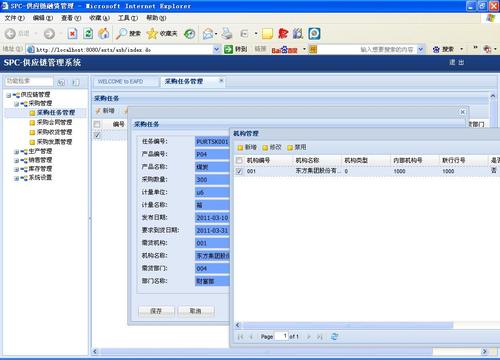
Task: Click the red figure icon in IE toolbar
Action: point(283,33)
